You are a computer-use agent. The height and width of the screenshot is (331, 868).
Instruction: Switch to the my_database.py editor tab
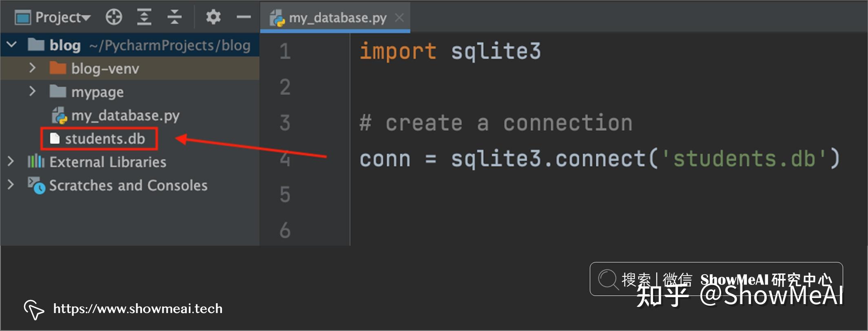pos(335,18)
